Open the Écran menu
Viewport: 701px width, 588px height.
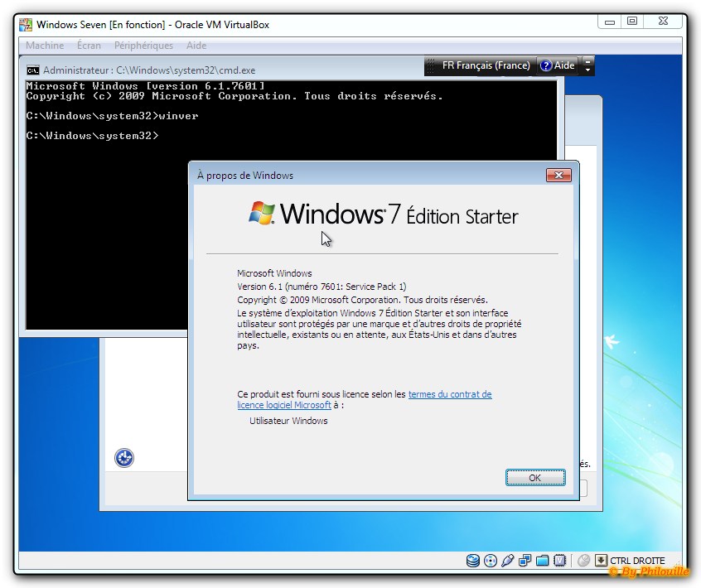click(x=89, y=46)
